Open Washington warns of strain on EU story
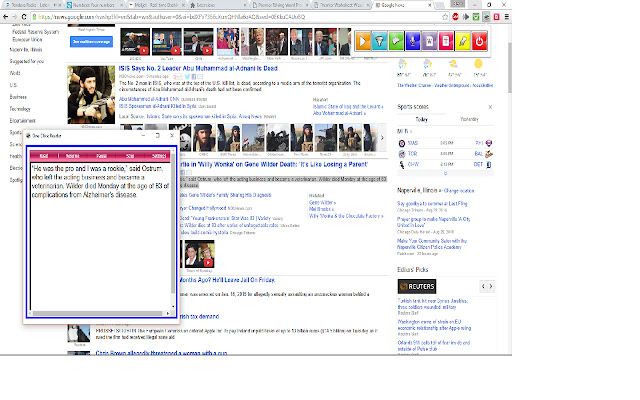This screenshot has width=640, height=400. click(x=434, y=325)
